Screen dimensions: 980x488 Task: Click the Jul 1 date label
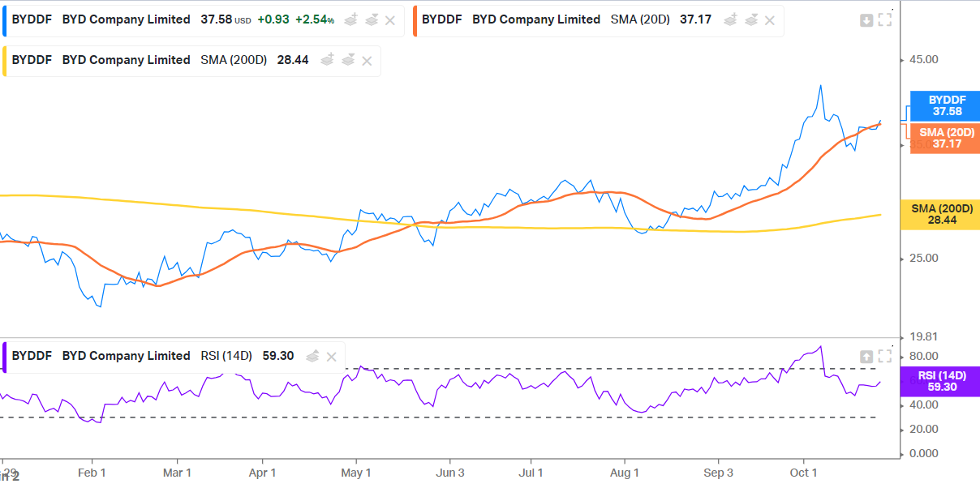coord(531,472)
